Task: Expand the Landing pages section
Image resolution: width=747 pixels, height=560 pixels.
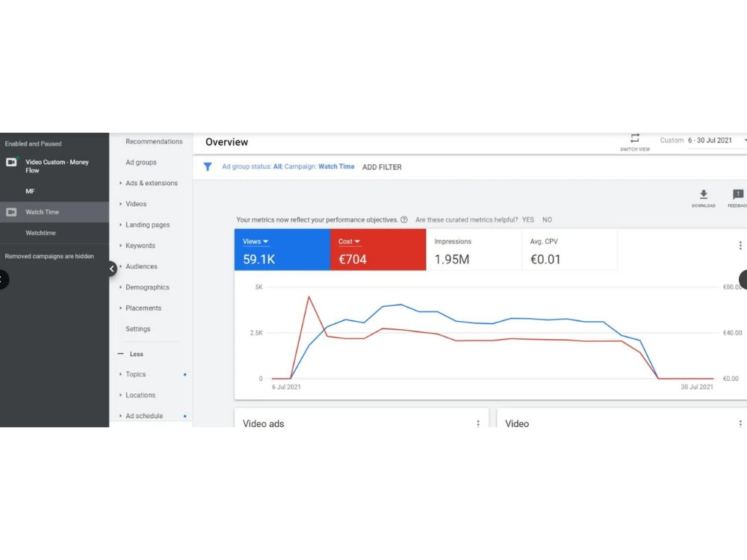Action: click(x=147, y=225)
